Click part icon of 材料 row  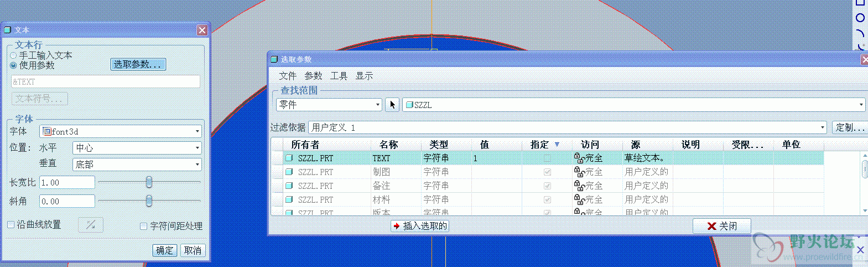coord(289,199)
